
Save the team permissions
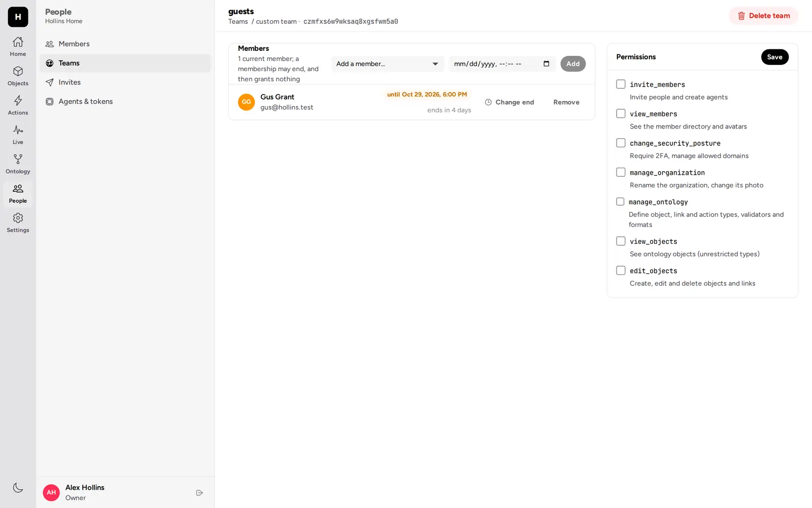[774, 57]
